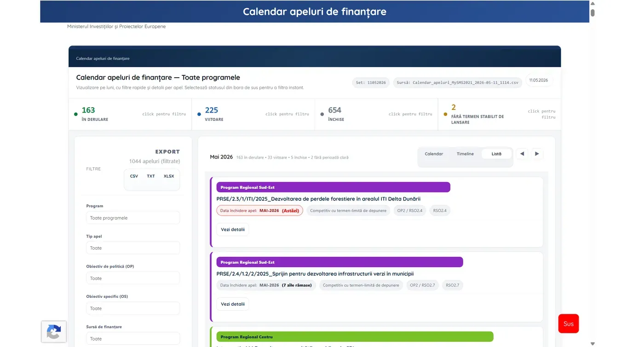Export the list as CSV
644x347 pixels.
[x=134, y=176]
